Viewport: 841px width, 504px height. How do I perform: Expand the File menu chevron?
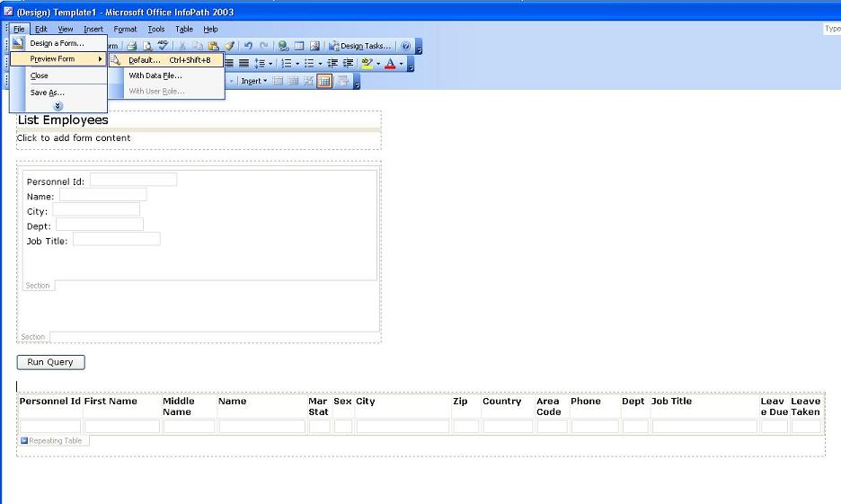point(58,106)
